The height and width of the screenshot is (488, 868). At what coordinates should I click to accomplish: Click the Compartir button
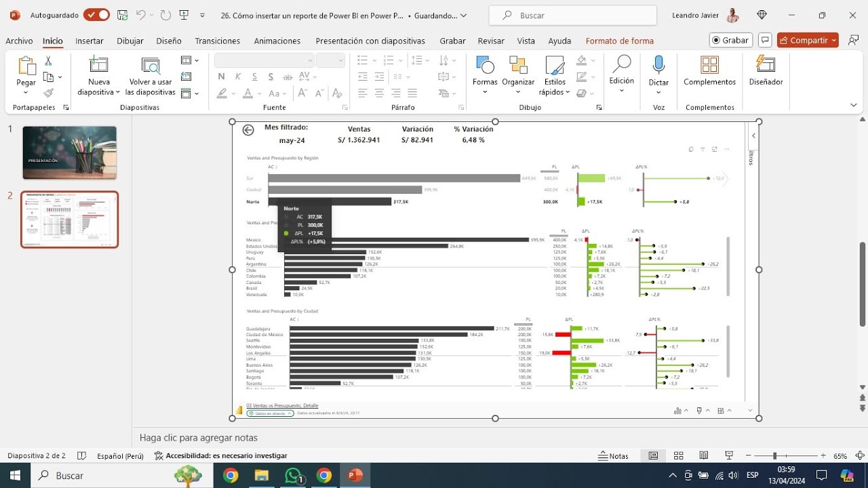tap(808, 40)
